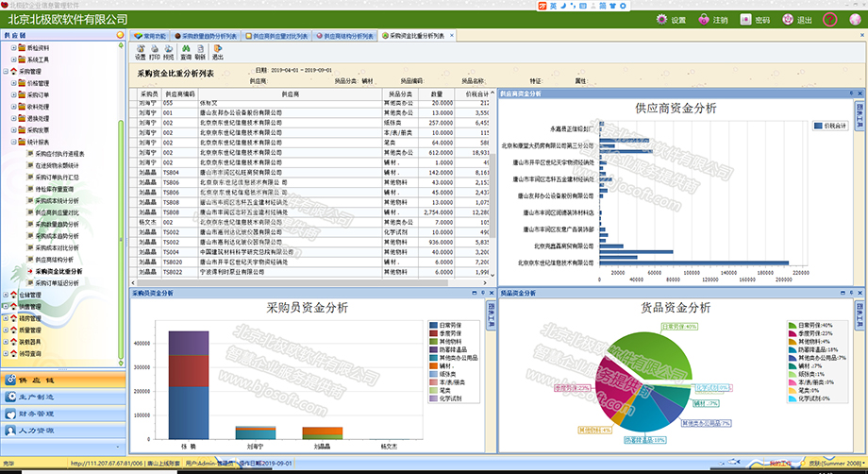Click the tree panel's green vertical scrollbar
This screenshot has height=474, width=868.
[x=121, y=238]
